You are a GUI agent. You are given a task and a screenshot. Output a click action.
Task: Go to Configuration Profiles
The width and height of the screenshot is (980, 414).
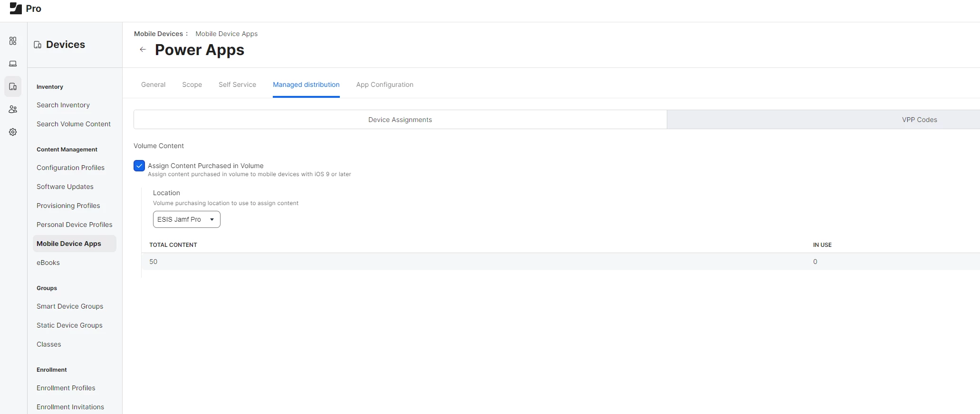(x=70, y=168)
